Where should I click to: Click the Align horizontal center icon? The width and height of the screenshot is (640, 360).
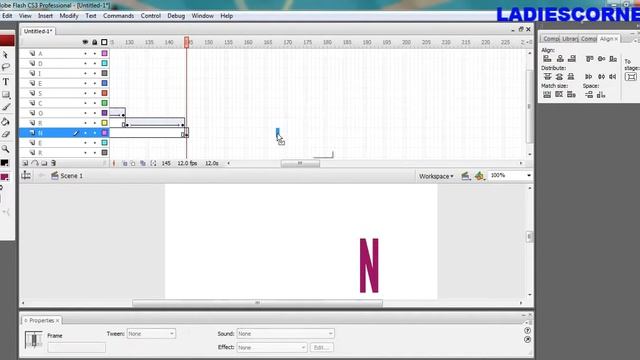click(560, 59)
